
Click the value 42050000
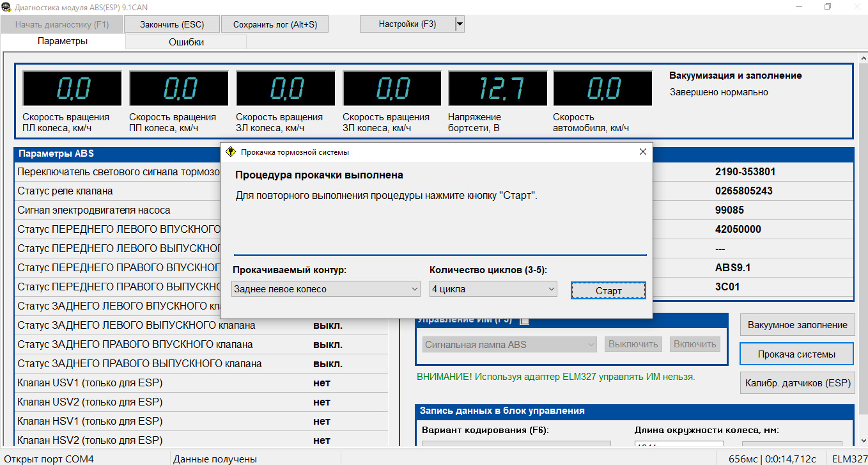[x=738, y=229]
